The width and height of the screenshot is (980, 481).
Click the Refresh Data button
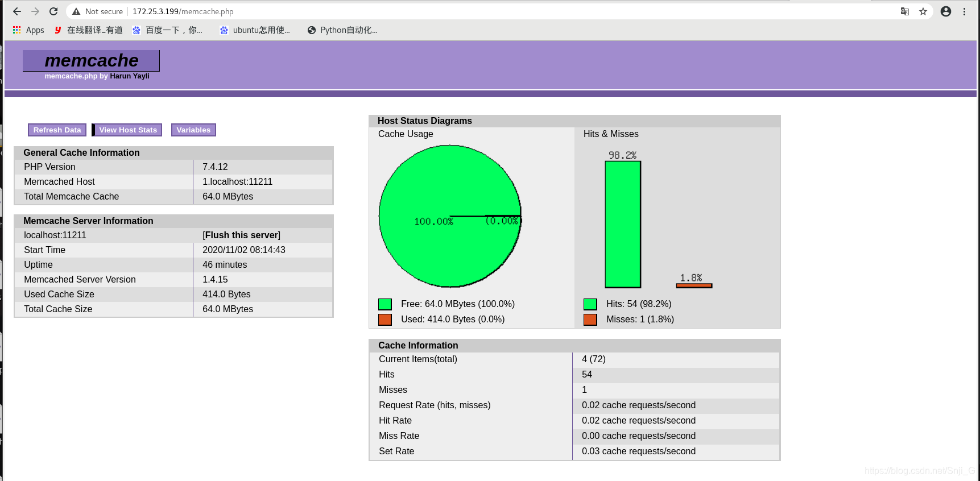(x=57, y=130)
